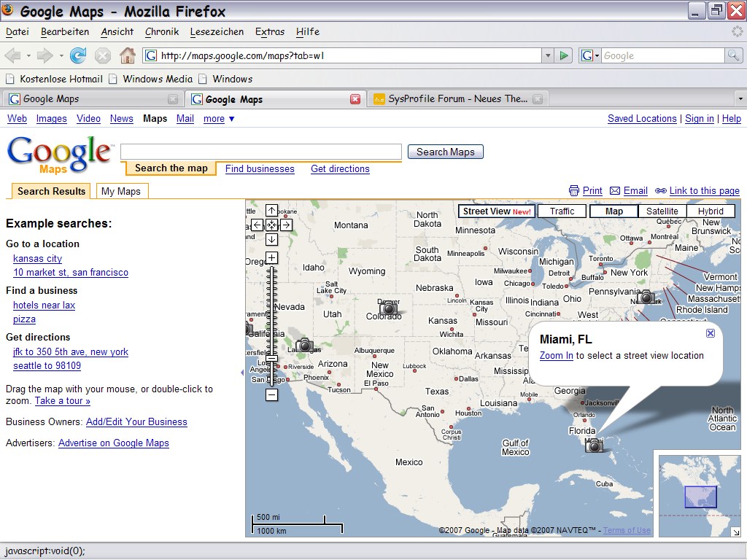Switch to Map view

point(614,211)
